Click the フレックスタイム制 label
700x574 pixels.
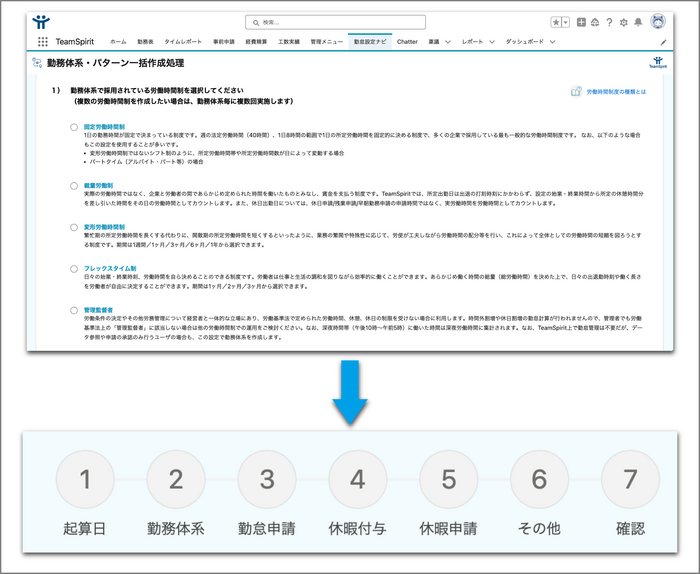click(110, 268)
